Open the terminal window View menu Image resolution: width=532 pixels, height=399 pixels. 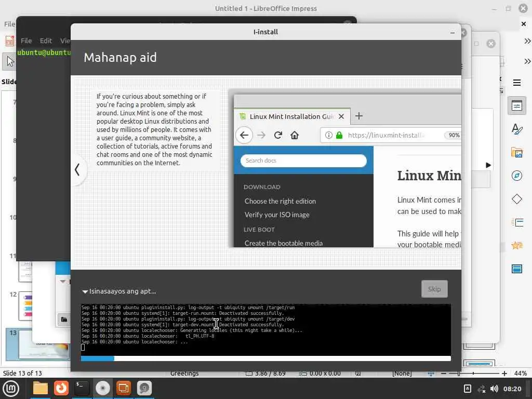(x=65, y=41)
